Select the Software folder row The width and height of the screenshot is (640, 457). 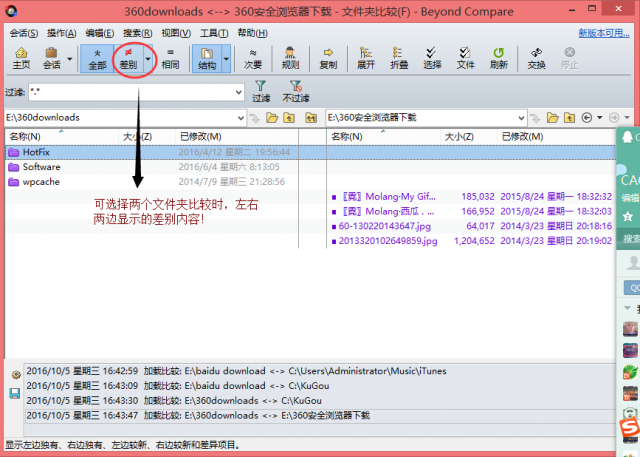(x=152, y=167)
